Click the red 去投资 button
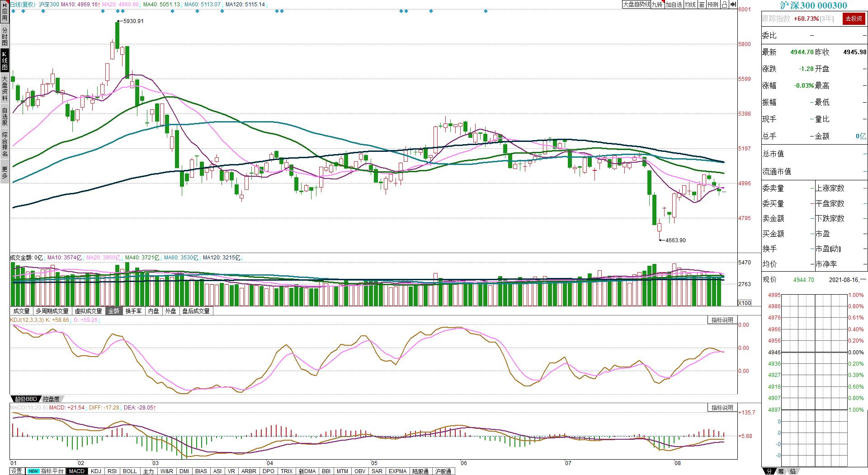The image size is (868, 475). (x=854, y=19)
